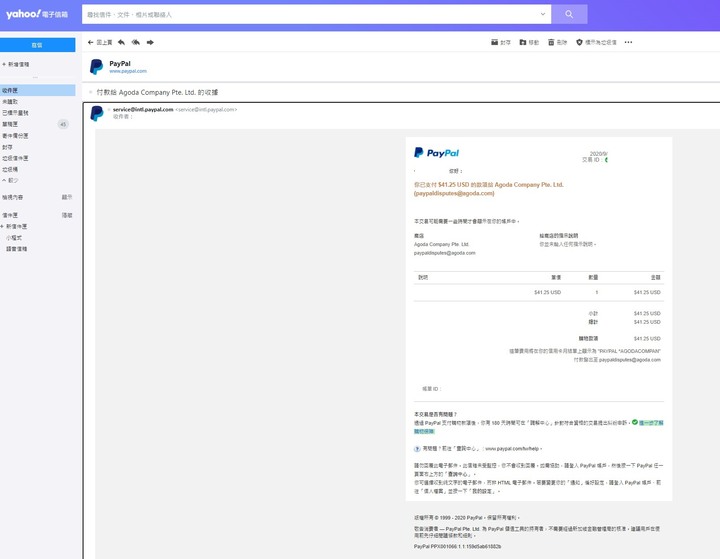720x559 pixels.
Task: Click Hide (隱藏) next to Folders section
Action: coord(67,215)
